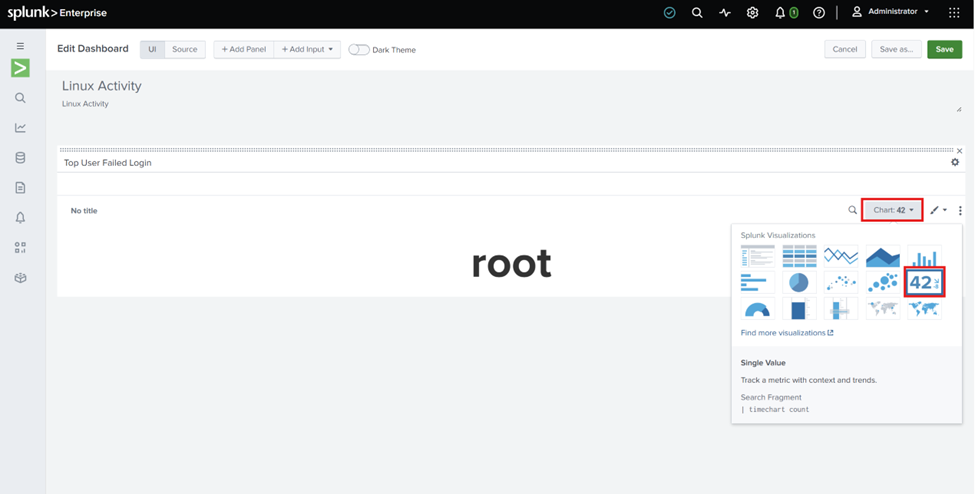Save the dashboard with green Save
Viewport: 975px width, 494px height.
[x=945, y=49]
